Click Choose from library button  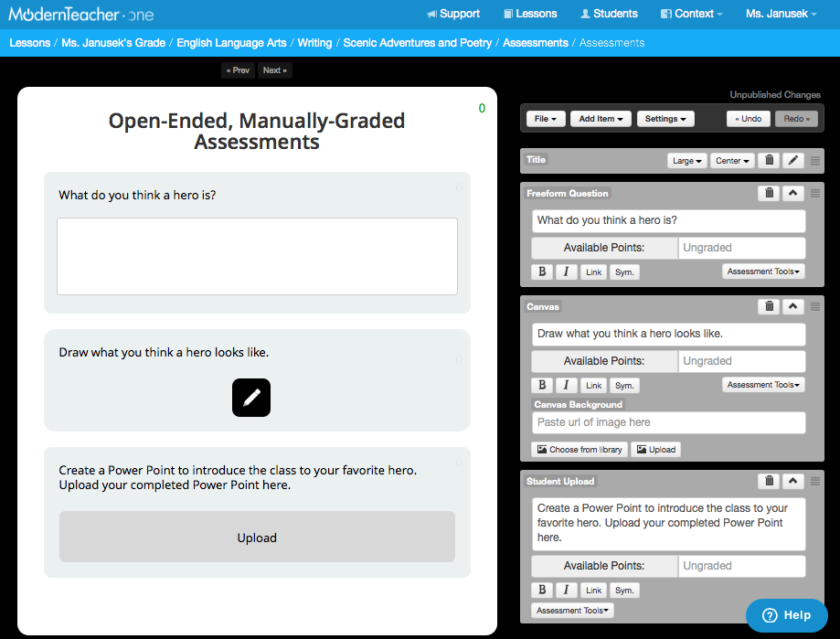(x=579, y=450)
